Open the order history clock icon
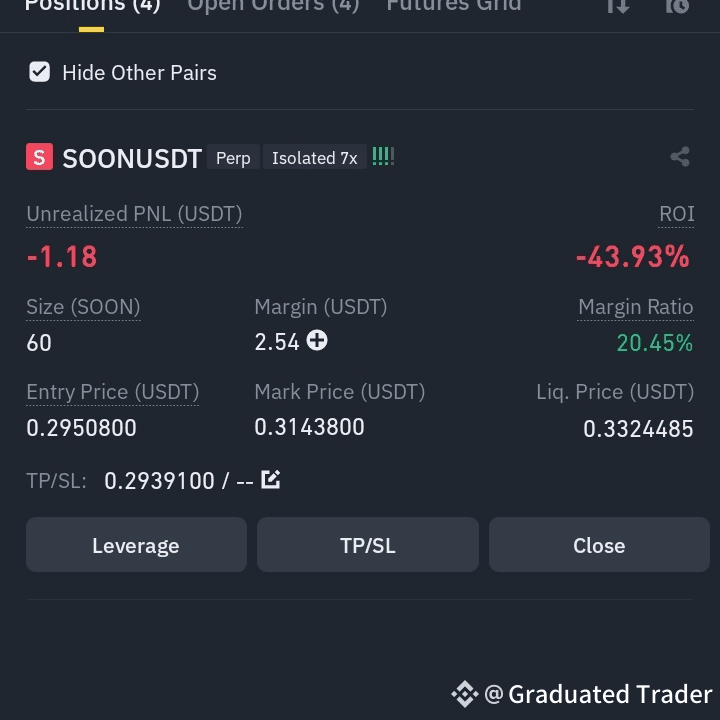The image size is (720, 720). [x=677, y=6]
